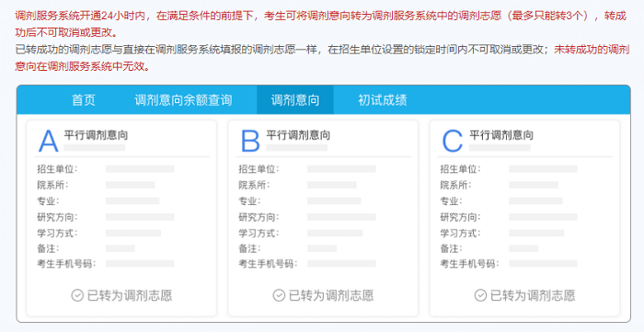Click 平行调剂意向 title in card A
Screen dimensions: 644x332
pyautogui.click(x=96, y=135)
